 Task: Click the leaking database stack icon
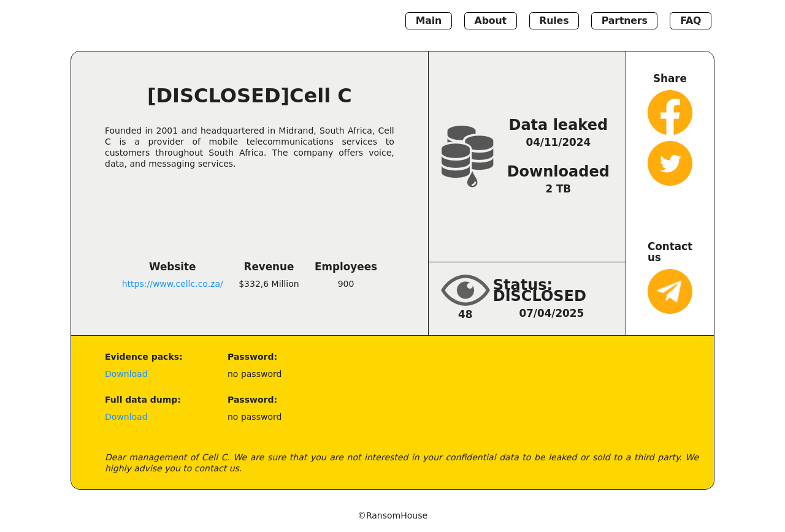click(467, 156)
